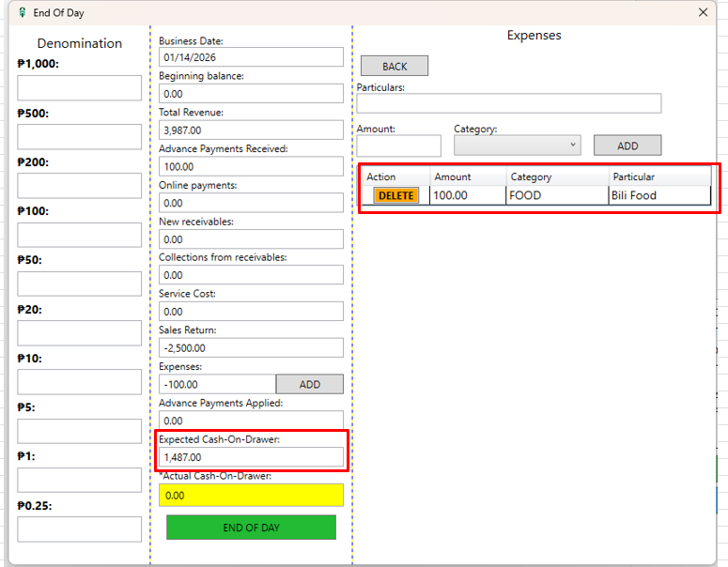Image resolution: width=728 pixels, height=567 pixels.
Task: Delete the Bili Food expense row
Action: point(395,195)
